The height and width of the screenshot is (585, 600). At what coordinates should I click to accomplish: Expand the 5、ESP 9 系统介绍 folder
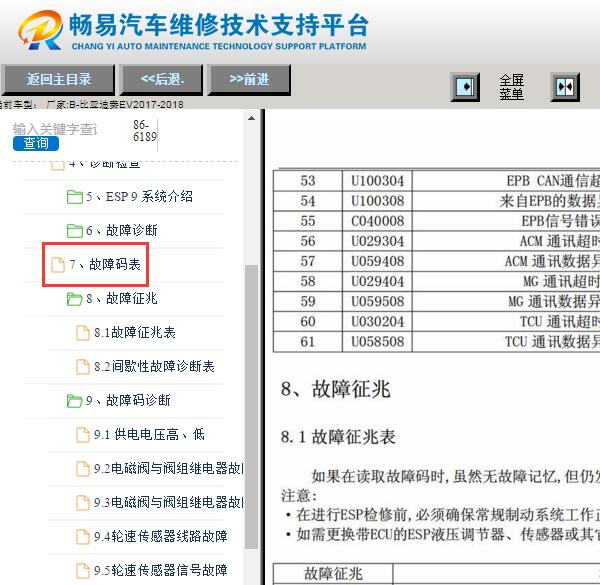[130, 197]
